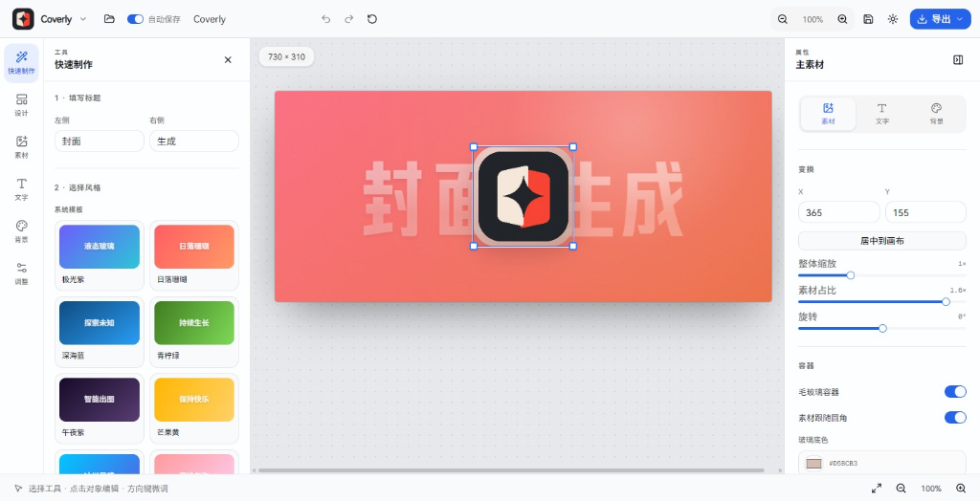Switch to 文字 tab in properties
The image size is (980, 501).
click(x=881, y=114)
